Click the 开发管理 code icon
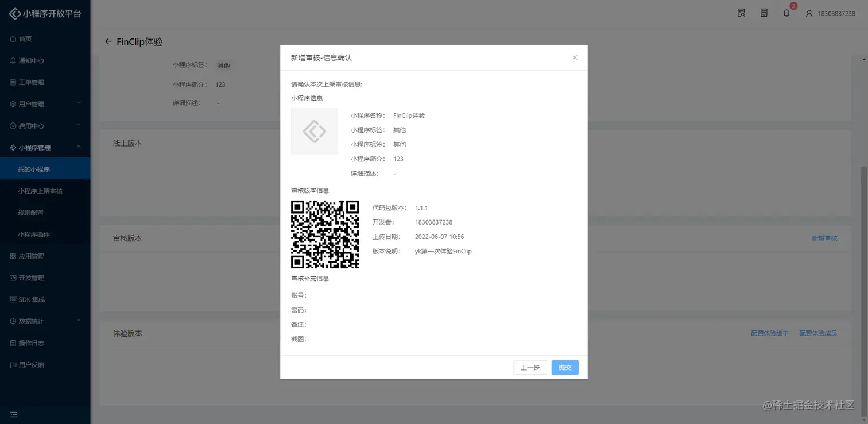 point(13,278)
